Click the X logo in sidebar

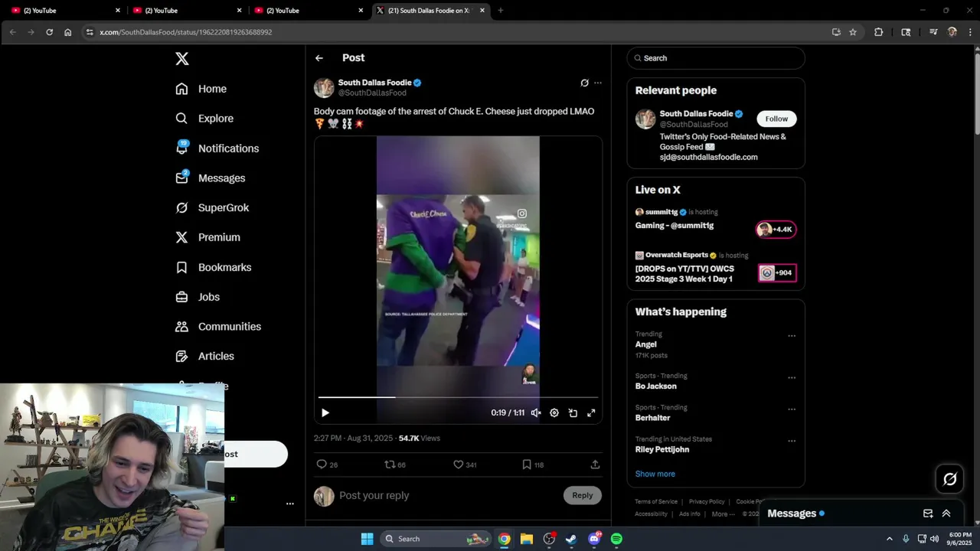pyautogui.click(x=181, y=59)
